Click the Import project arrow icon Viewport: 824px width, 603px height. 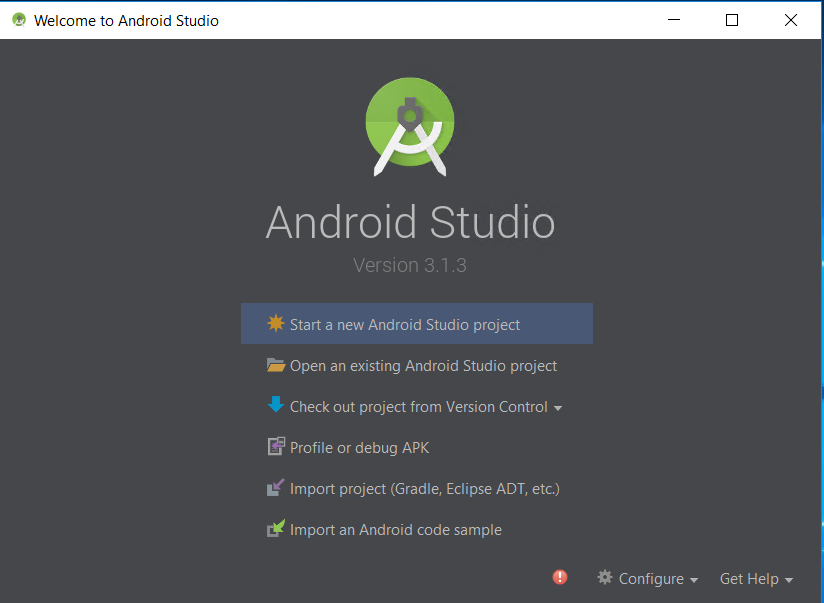[x=276, y=487]
